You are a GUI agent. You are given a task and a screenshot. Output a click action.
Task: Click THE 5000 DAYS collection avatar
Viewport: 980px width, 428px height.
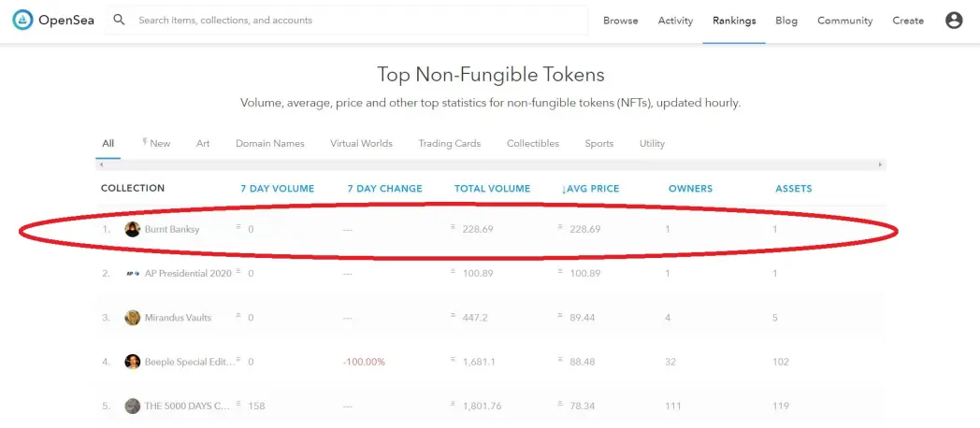133,407
